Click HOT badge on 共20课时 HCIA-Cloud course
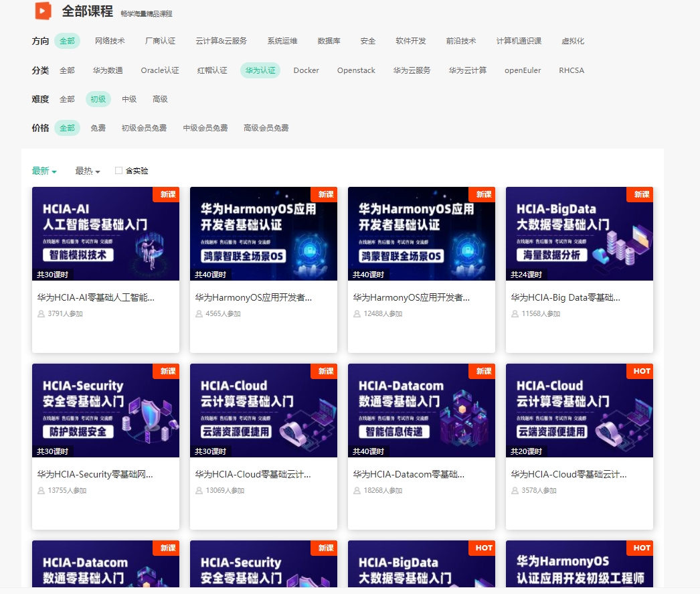 click(641, 371)
